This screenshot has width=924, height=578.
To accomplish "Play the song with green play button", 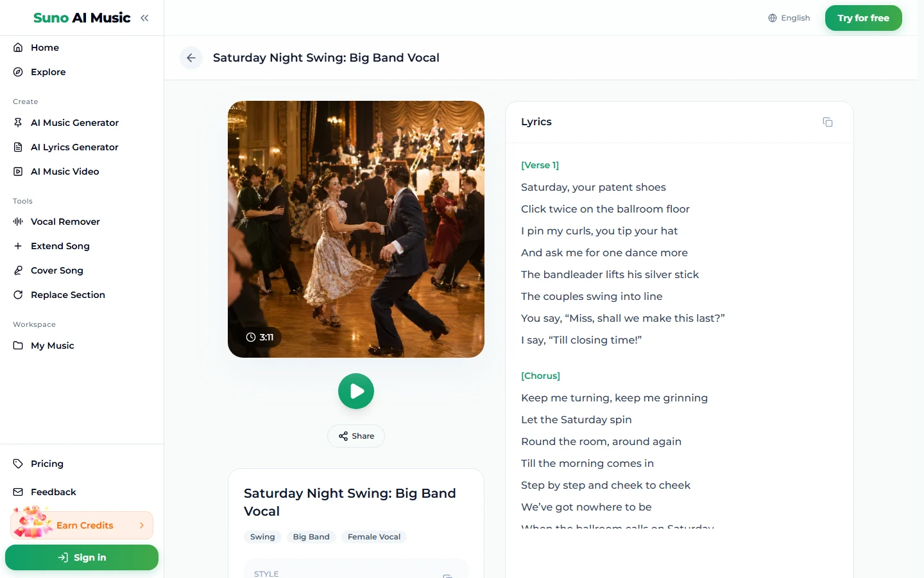I will [x=356, y=391].
